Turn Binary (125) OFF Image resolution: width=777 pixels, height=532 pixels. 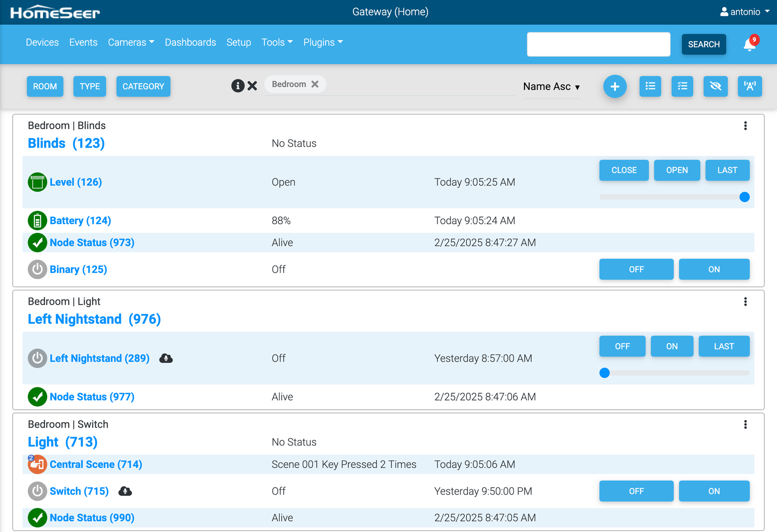[x=636, y=269]
